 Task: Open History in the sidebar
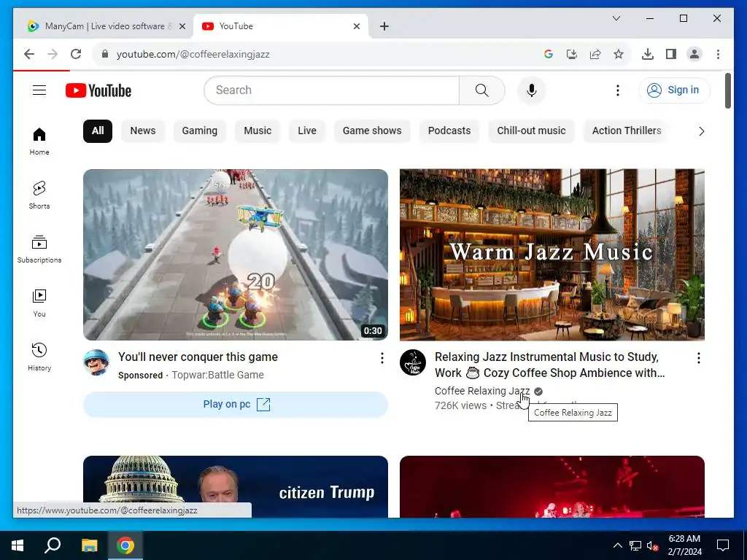coord(39,357)
